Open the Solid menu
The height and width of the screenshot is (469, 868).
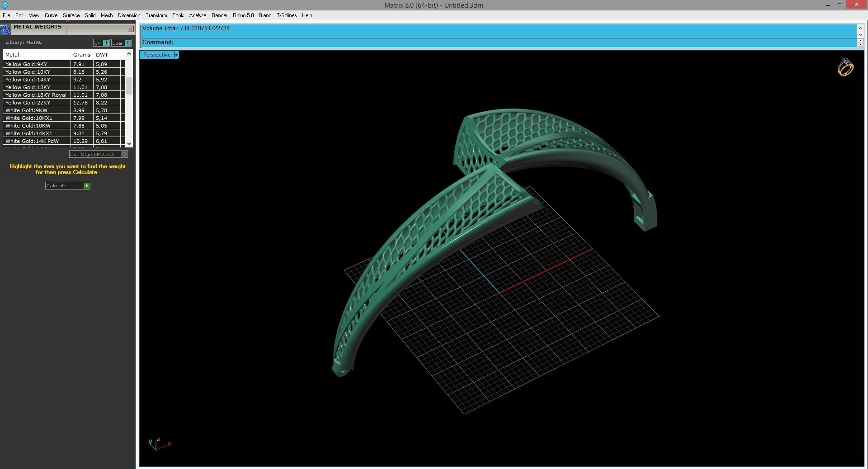pos(90,15)
